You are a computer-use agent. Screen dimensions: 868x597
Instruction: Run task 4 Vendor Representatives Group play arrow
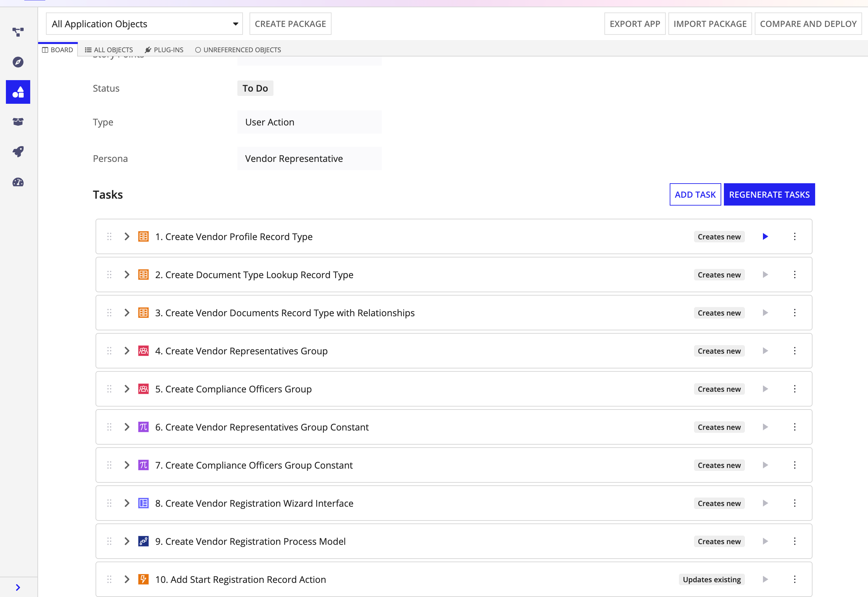765,351
